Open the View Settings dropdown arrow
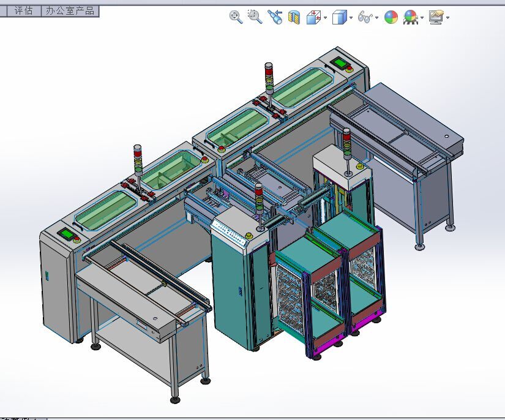The width and height of the screenshot is (505, 420). pos(447,18)
